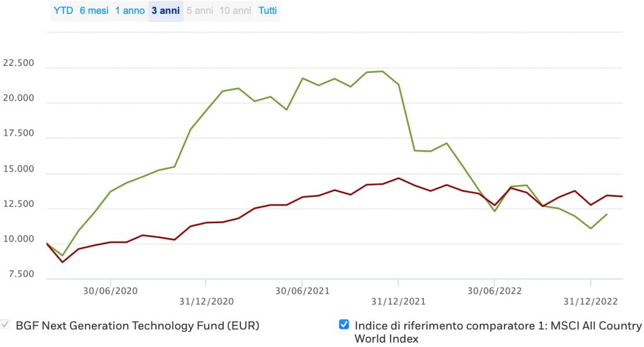Click the 31/12/2022 date marker

pyautogui.click(x=591, y=301)
